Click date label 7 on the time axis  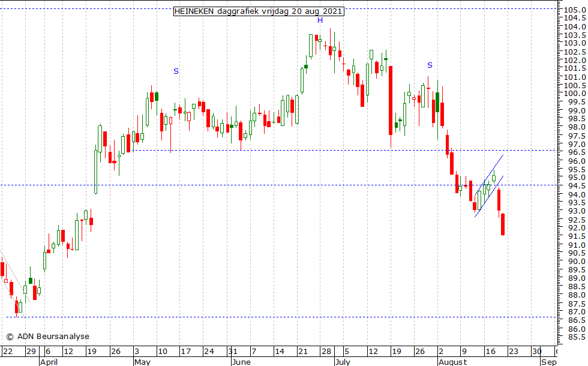[254, 352]
